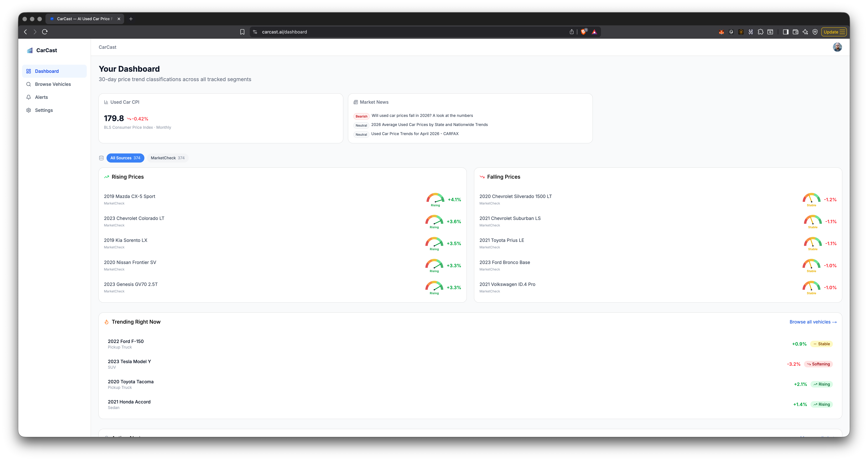Open the Brave VPN shield icon
The width and height of the screenshot is (868, 461).
[x=815, y=32]
